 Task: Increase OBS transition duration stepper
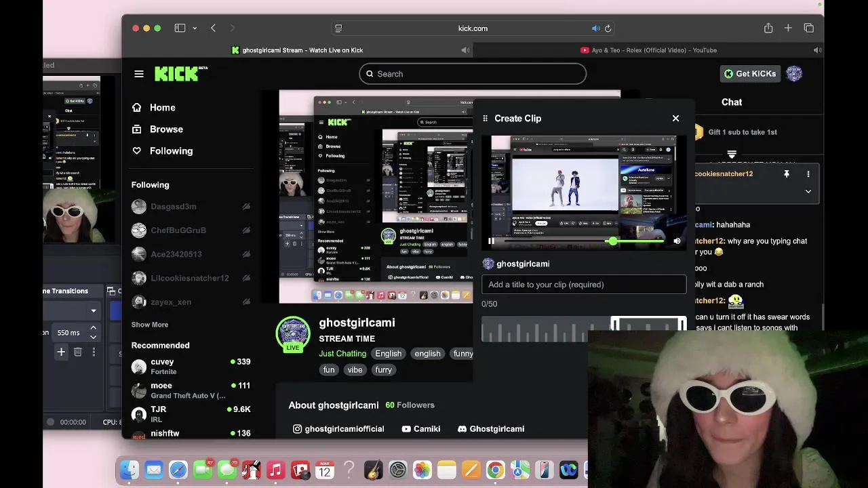(93, 329)
